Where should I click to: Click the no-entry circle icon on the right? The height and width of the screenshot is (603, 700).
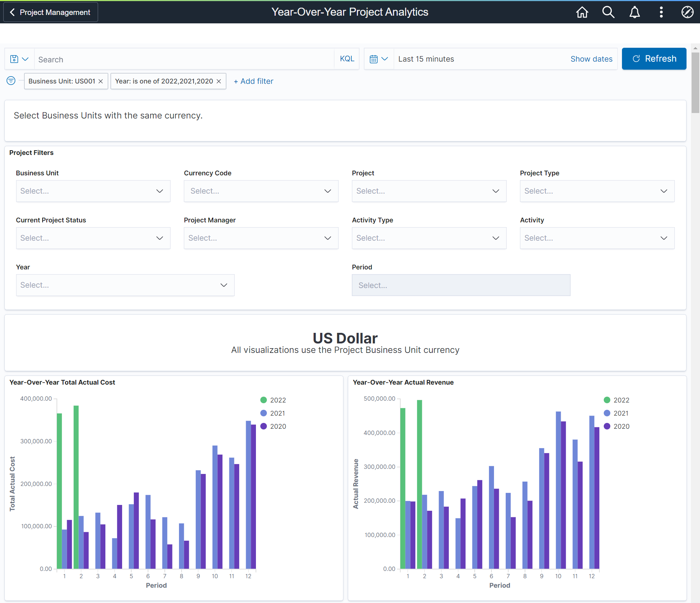687,12
